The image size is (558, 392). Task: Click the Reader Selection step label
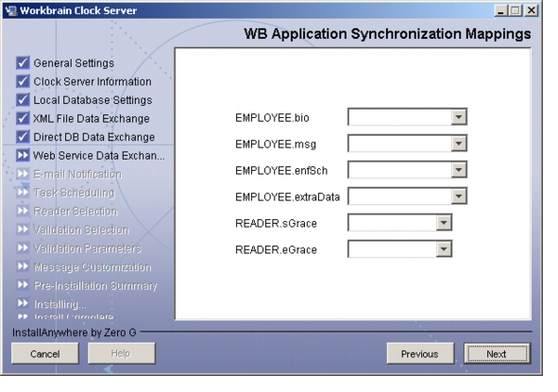76,212
